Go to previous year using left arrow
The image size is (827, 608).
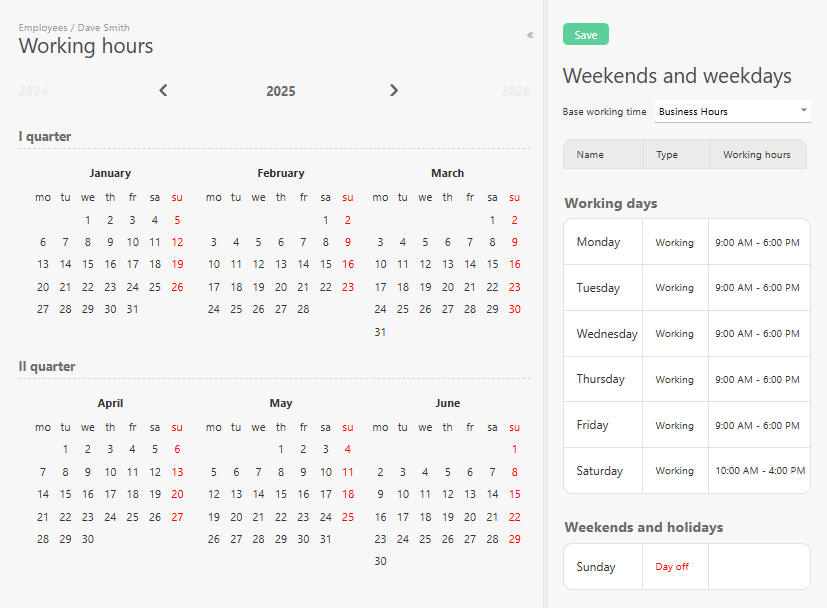[x=164, y=91]
